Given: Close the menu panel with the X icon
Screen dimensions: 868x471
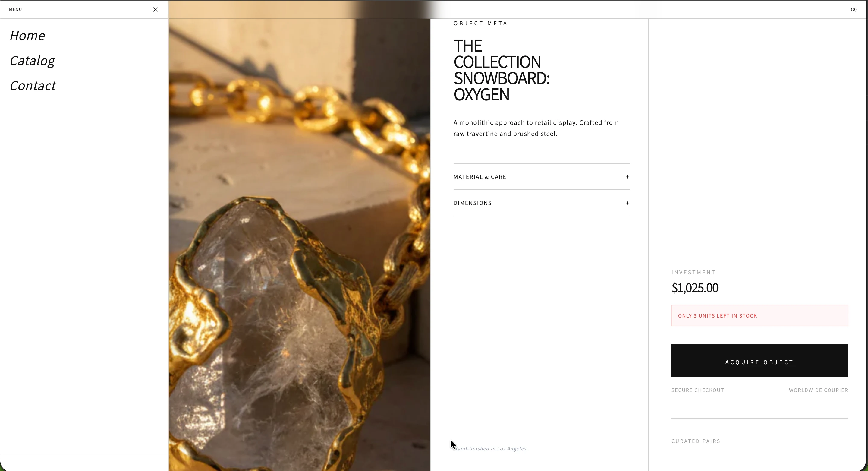Looking at the screenshot, I should click(155, 9).
